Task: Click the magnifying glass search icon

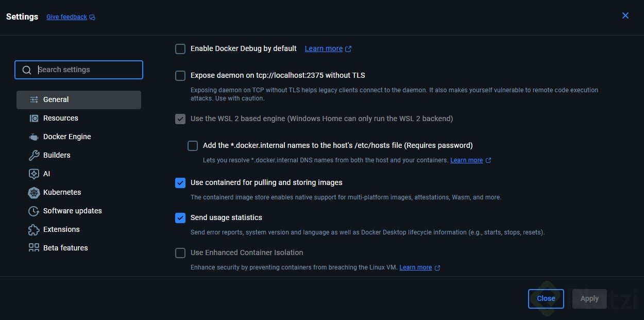Action: tap(27, 70)
